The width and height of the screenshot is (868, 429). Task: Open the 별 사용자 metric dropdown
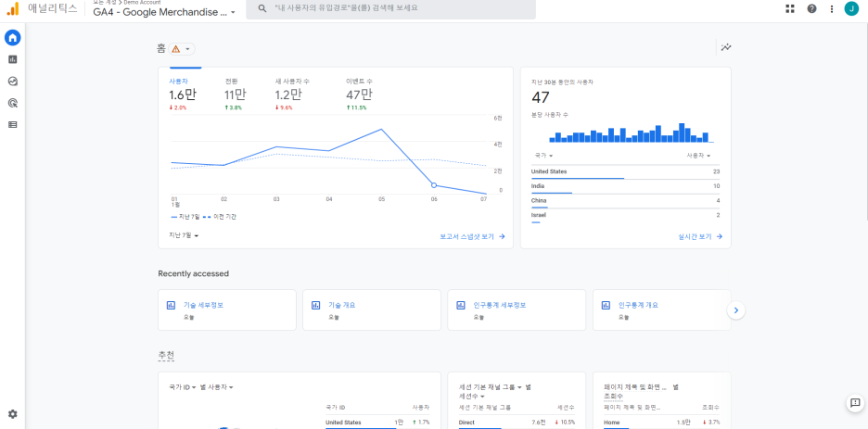(x=216, y=387)
